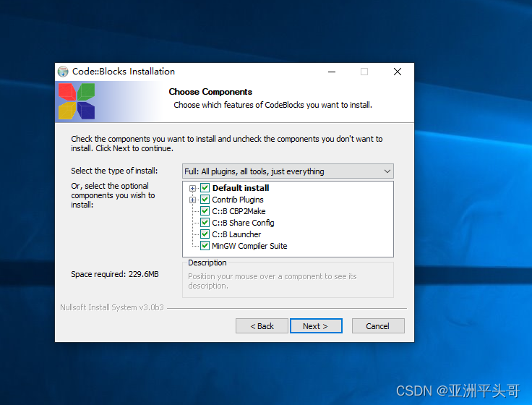Click the Description box placeholder text
Screen dimensions: 532x405
(273, 281)
